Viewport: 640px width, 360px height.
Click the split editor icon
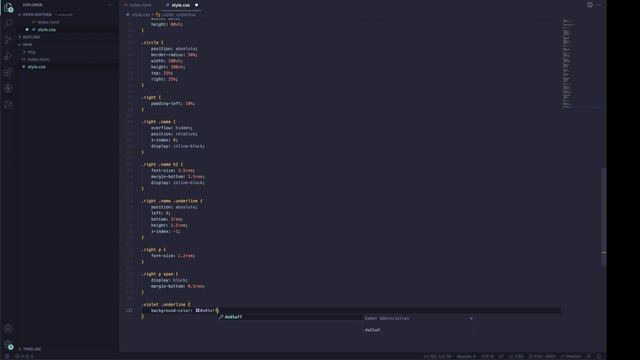590,5
